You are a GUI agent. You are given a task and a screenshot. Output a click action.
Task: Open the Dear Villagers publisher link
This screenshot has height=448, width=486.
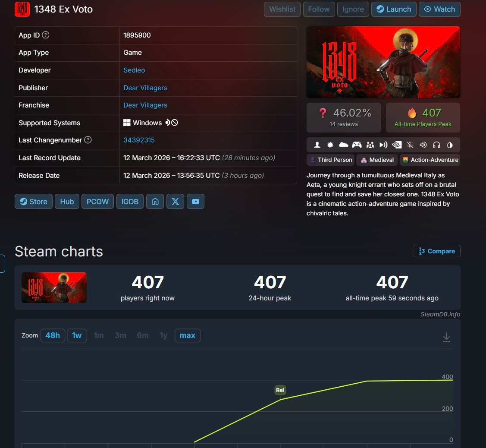pos(145,88)
